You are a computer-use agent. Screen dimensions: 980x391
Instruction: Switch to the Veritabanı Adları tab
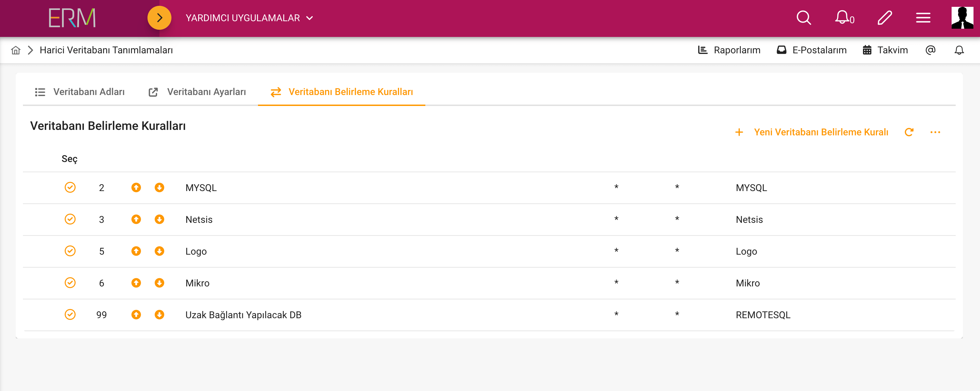[x=88, y=92]
